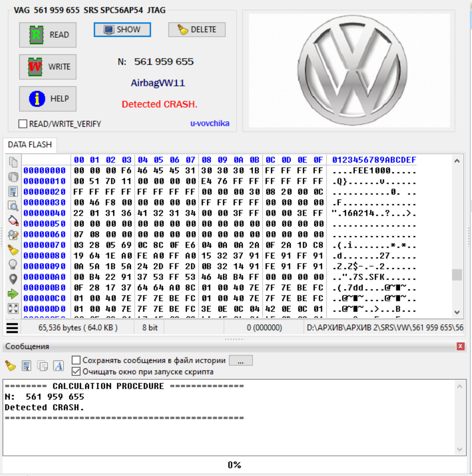The width and height of the screenshot is (472, 476).
Task: Open the u-vovchika link
Action: (209, 123)
